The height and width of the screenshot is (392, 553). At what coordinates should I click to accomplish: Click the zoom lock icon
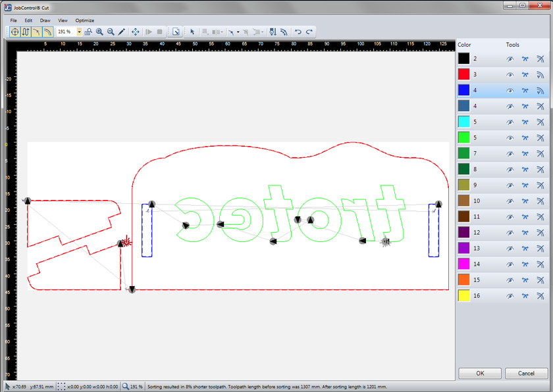pyautogui.click(x=88, y=32)
